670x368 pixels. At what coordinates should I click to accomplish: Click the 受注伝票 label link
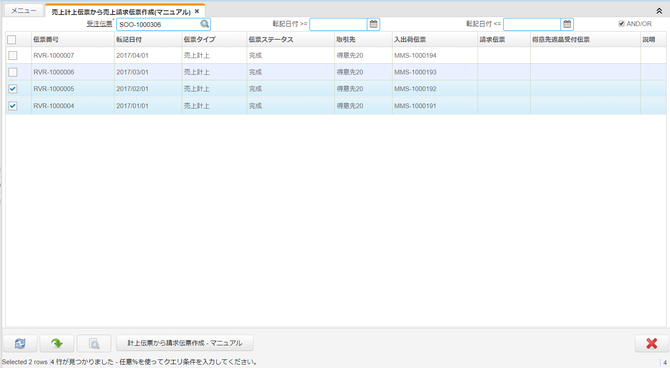[100, 24]
